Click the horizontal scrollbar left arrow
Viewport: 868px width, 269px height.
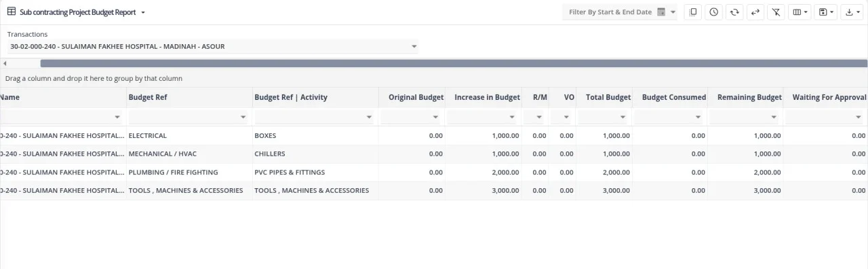pos(5,63)
